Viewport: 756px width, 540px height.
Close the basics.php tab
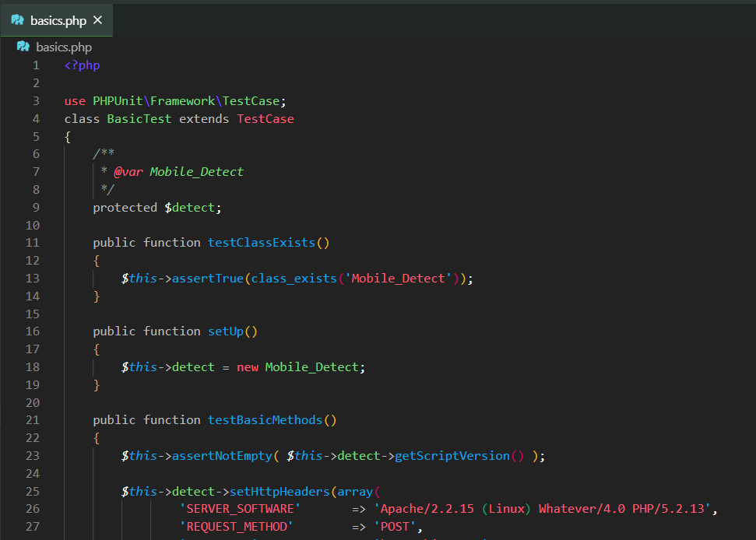(98, 20)
